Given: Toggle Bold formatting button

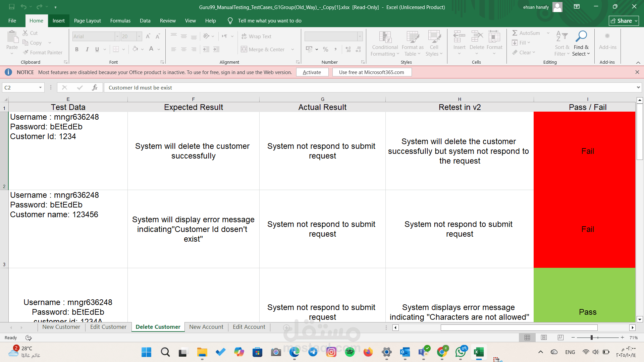Looking at the screenshot, I should tap(77, 49).
